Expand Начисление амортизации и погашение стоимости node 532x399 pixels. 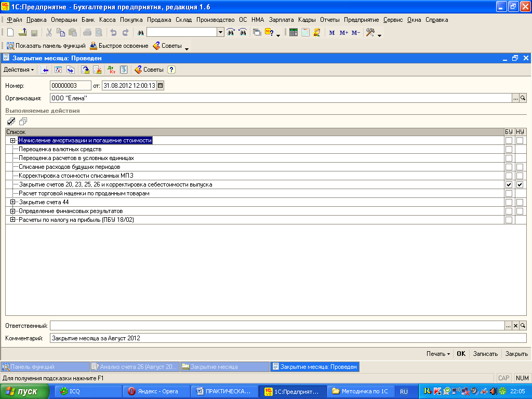pos(12,140)
